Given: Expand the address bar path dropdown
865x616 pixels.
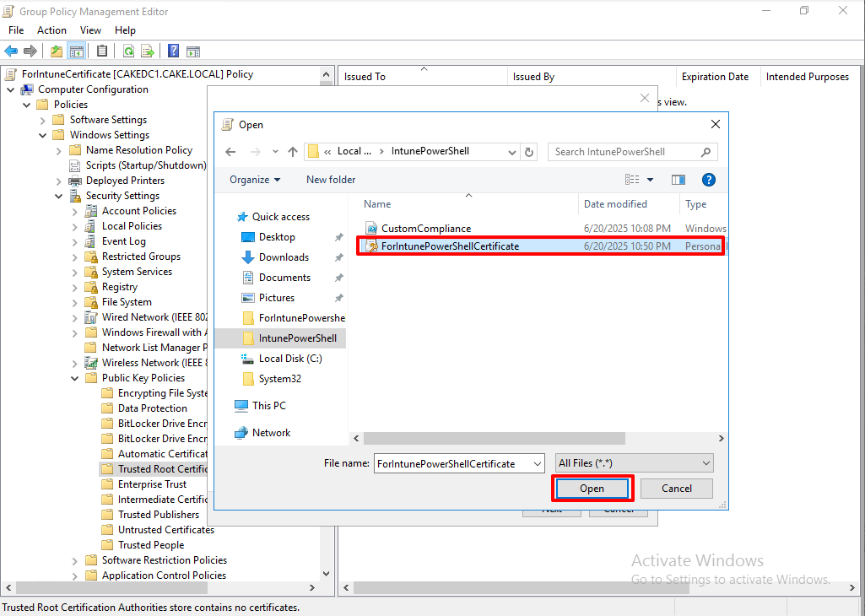Looking at the screenshot, I should pyautogui.click(x=512, y=152).
